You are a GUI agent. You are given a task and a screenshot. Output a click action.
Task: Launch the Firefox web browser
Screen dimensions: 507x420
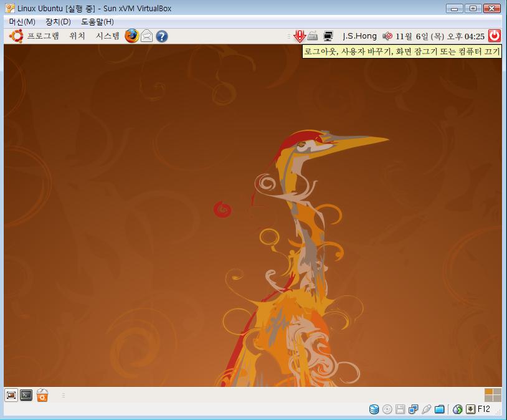pos(131,36)
